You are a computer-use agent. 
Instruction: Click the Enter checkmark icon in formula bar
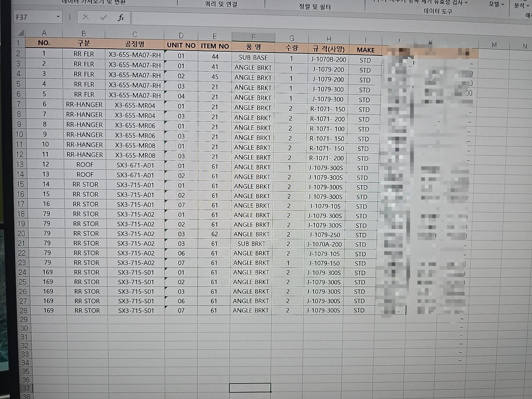[103, 17]
